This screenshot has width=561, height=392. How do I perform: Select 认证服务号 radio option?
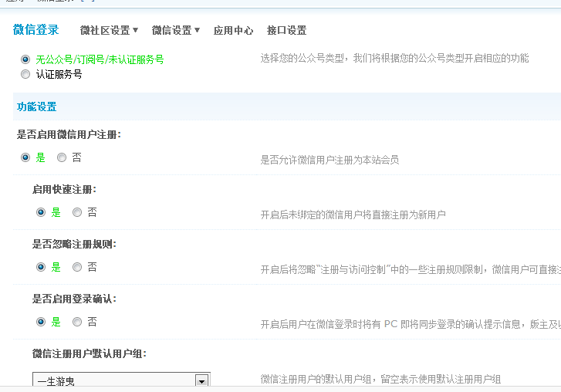click(25, 74)
